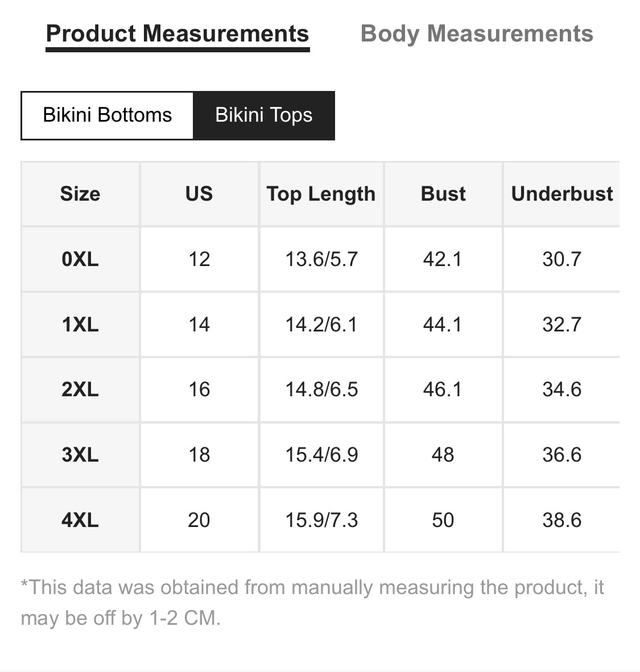This screenshot has height=672, width=640.
Task: Click the Underbust column header
Action: [x=561, y=194]
